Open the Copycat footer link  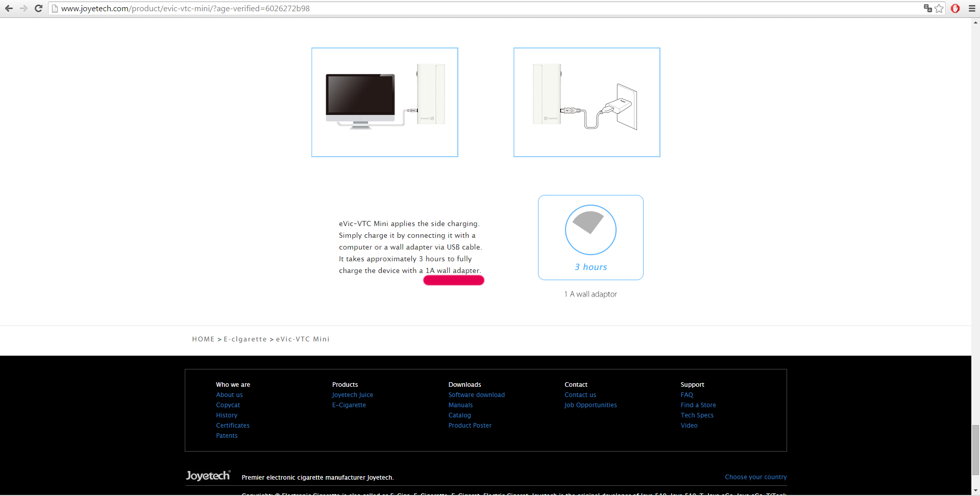coord(228,405)
